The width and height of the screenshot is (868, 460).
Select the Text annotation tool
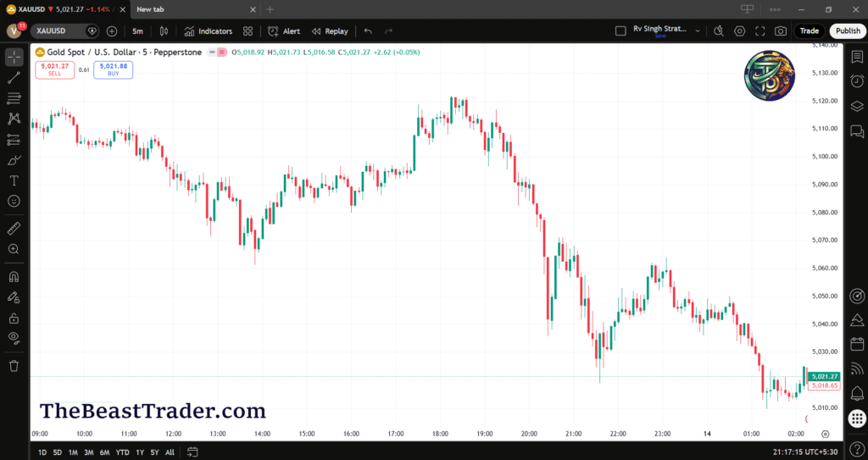[x=14, y=180]
